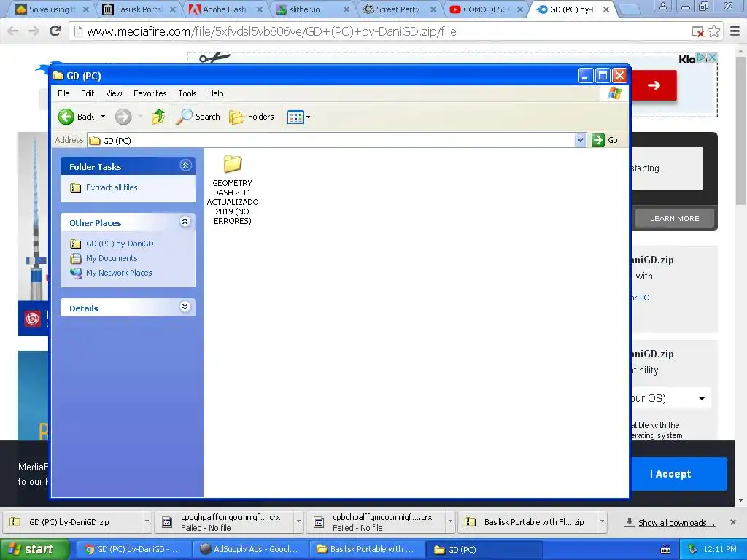Show the Folders pane
747x560 pixels.
click(252, 117)
